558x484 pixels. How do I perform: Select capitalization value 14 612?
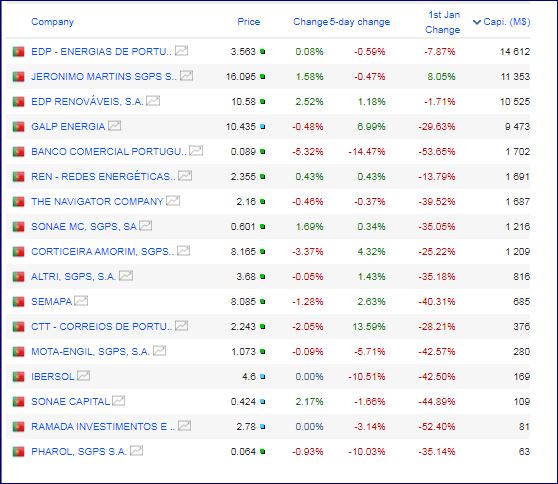pos(515,52)
